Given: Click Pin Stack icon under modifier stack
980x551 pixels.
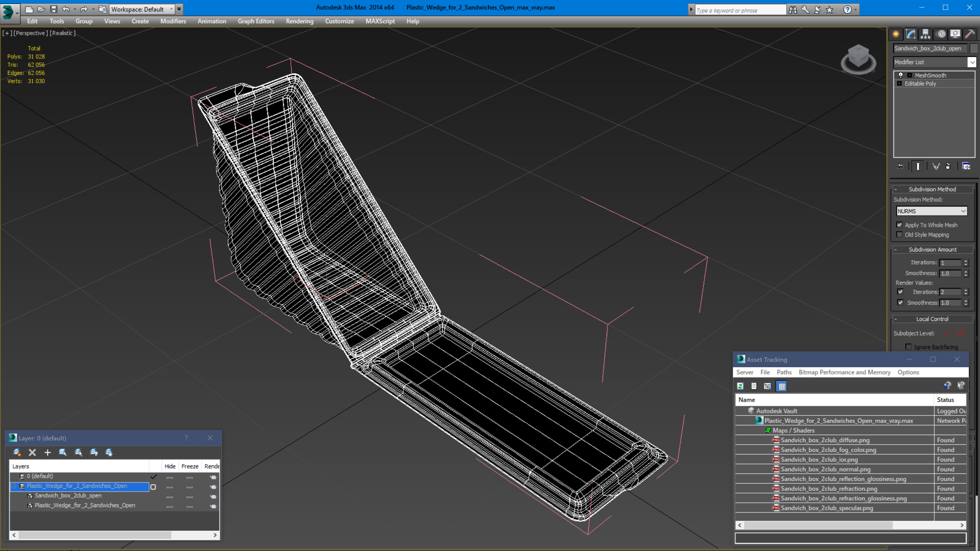Looking at the screenshot, I should tap(900, 166).
